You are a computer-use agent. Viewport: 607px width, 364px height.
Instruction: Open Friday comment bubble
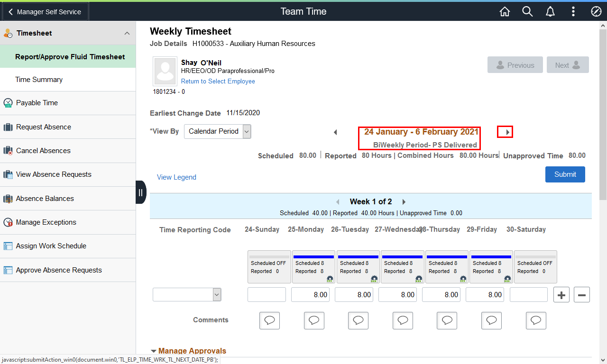[x=491, y=320]
